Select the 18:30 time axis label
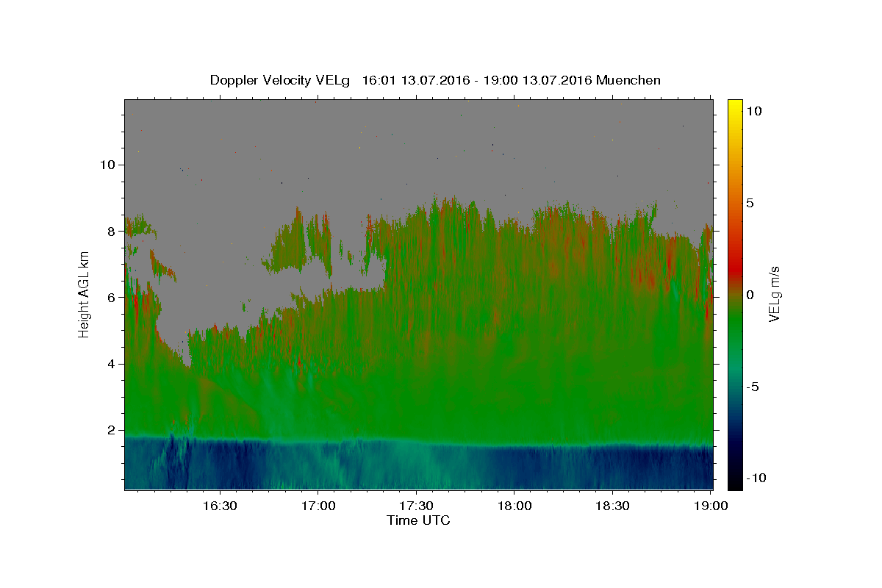This screenshot has height=588, width=882. pyautogui.click(x=613, y=506)
